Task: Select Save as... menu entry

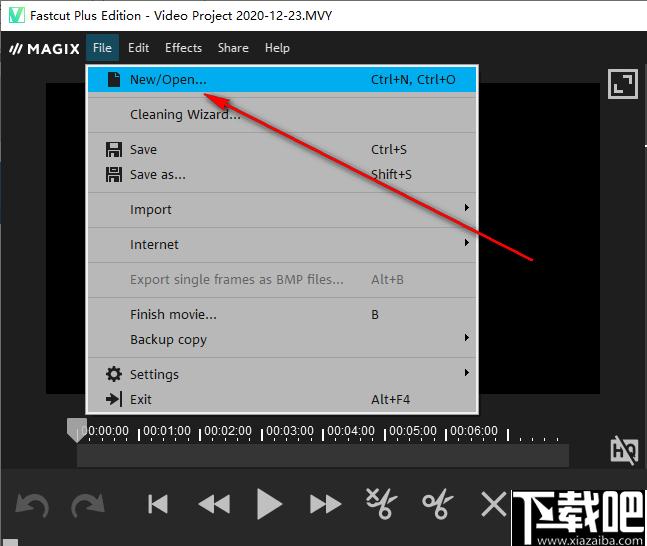Action: 282,175
